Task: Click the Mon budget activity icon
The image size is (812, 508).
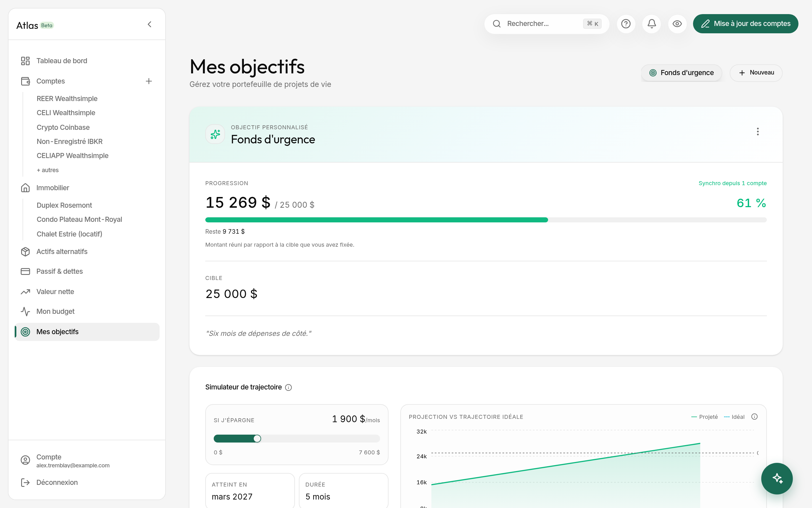Action: (x=25, y=312)
